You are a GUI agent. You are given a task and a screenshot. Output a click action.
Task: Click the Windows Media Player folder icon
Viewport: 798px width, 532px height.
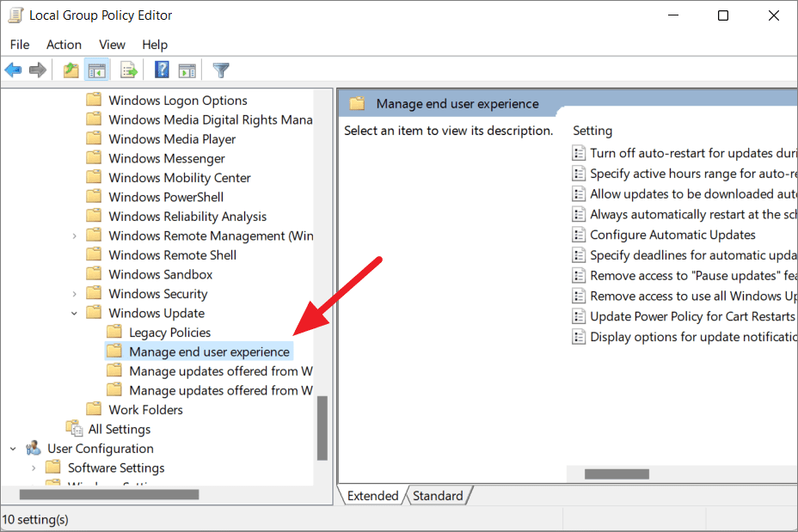(x=94, y=138)
